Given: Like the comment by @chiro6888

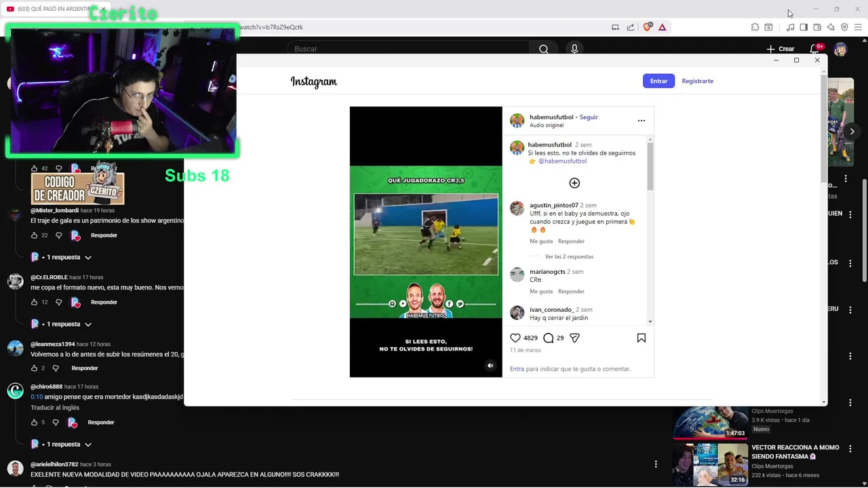Looking at the screenshot, I should point(35,422).
